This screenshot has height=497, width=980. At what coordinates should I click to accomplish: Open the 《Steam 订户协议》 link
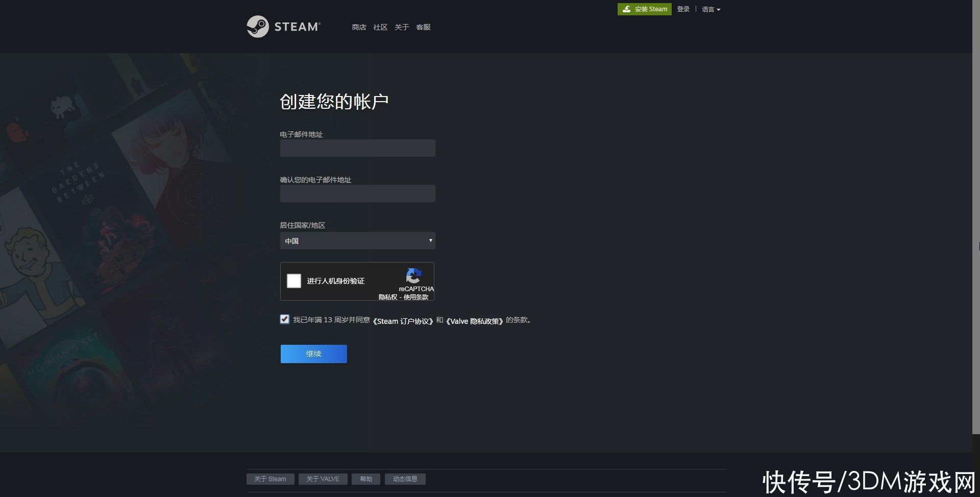[x=403, y=321]
